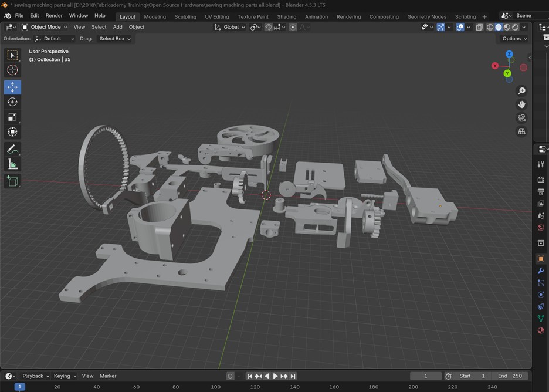549x392 pixels.
Task: Expand the Global transform orientation dropdown
Action: coord(230,27)
